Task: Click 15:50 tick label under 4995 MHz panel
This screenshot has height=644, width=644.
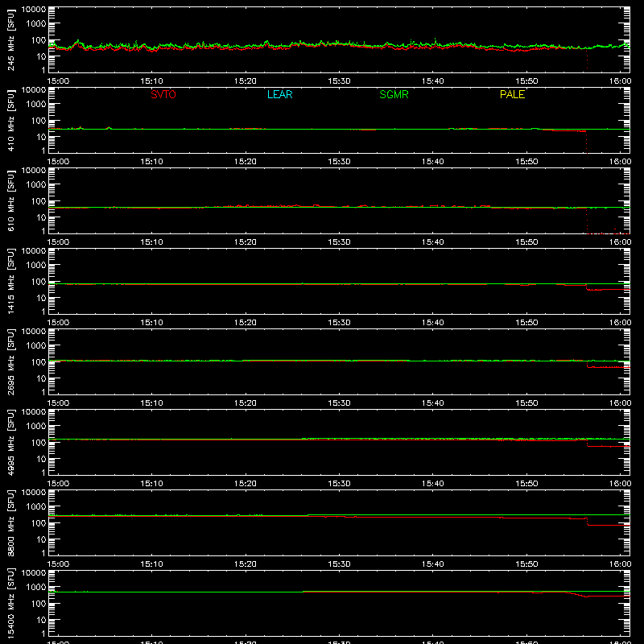Action: point(526,484)
